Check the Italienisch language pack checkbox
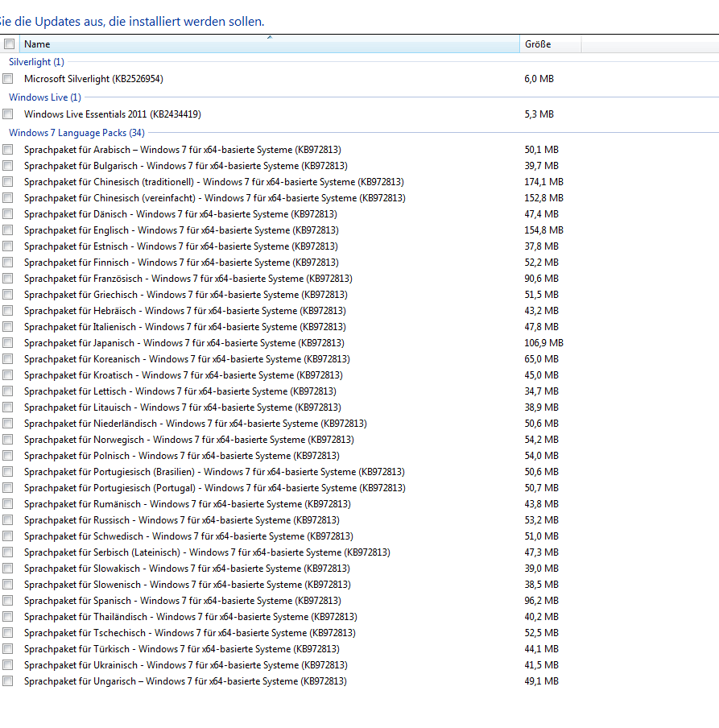 (7, 327)
